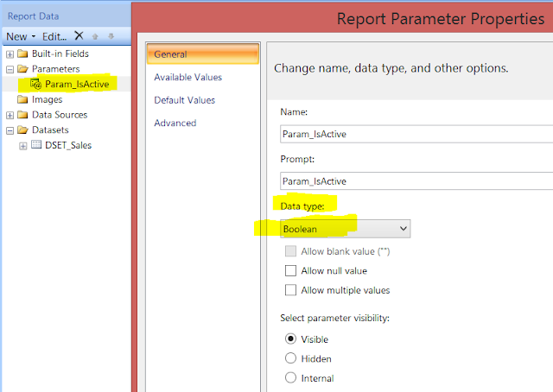Open the Default Values page
553x392 pixels.
(184, 100)
